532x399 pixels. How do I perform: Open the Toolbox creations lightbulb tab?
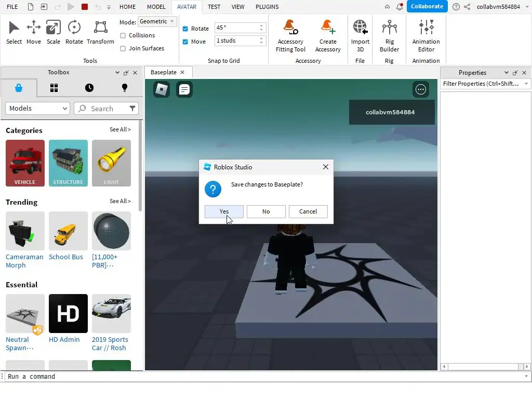(x=125, y=88)
